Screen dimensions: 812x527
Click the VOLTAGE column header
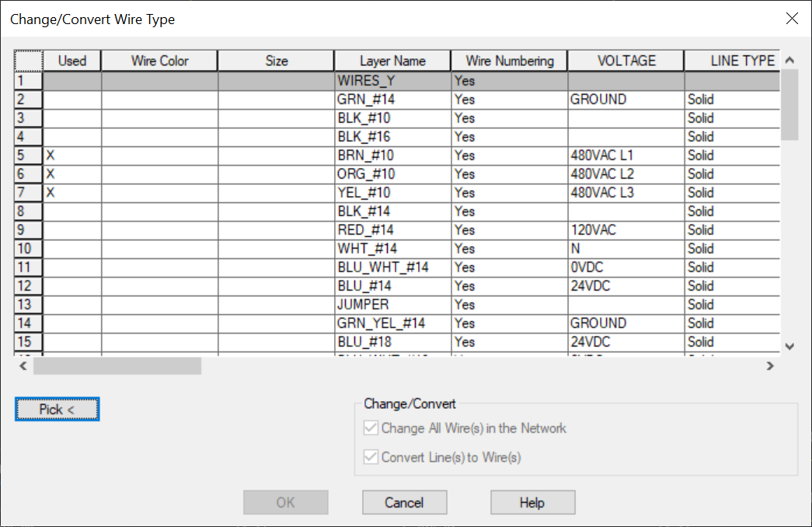[x=625, y=60]
